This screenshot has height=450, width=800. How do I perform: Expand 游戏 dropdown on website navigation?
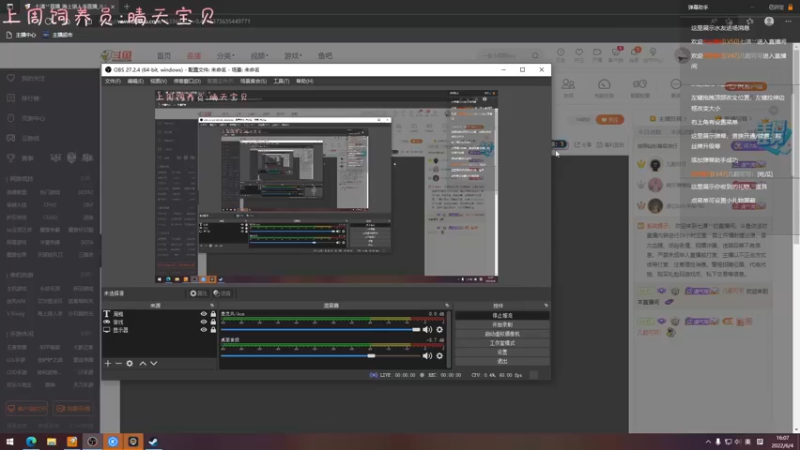(x=293, y=56)
